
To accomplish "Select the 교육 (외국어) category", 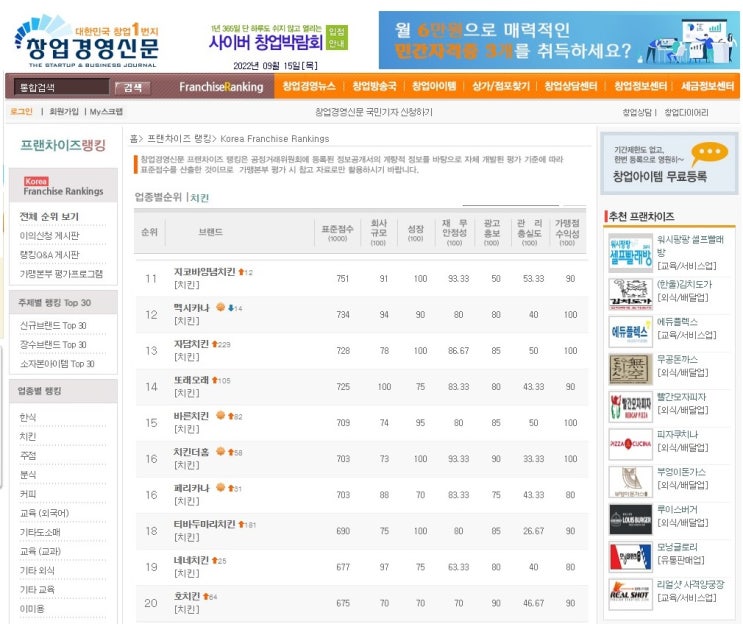I will pyautogui.click(x=44, y=513).
